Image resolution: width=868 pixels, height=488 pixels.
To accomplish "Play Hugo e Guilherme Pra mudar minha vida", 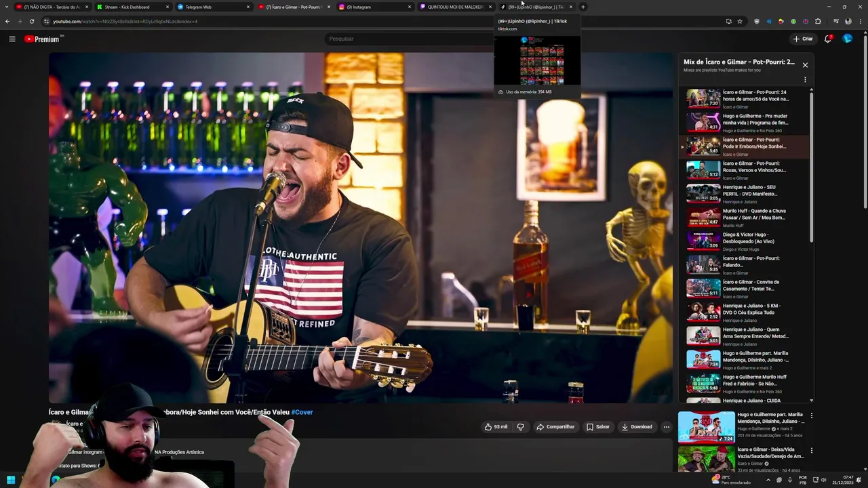I will coord(745,122).
